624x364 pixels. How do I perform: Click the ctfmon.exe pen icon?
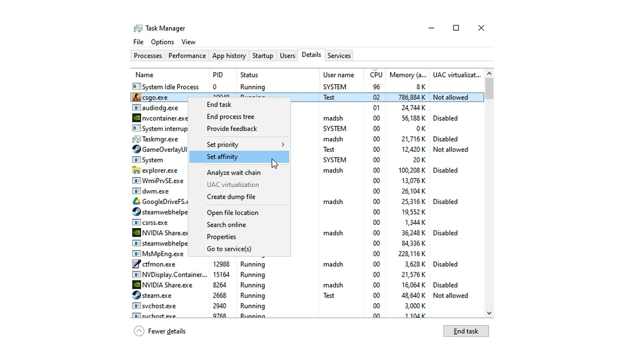point(136,264)
